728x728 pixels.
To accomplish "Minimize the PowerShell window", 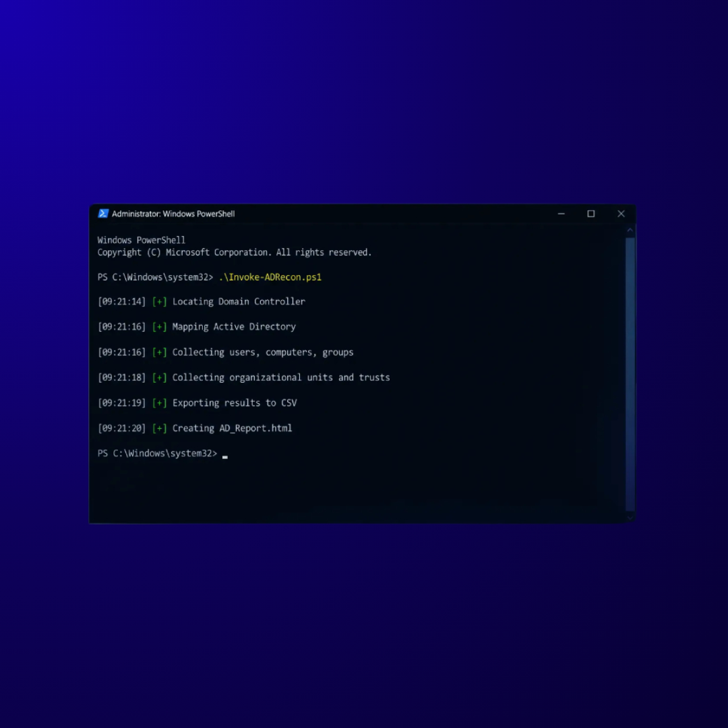I will (x=561, y=214).
